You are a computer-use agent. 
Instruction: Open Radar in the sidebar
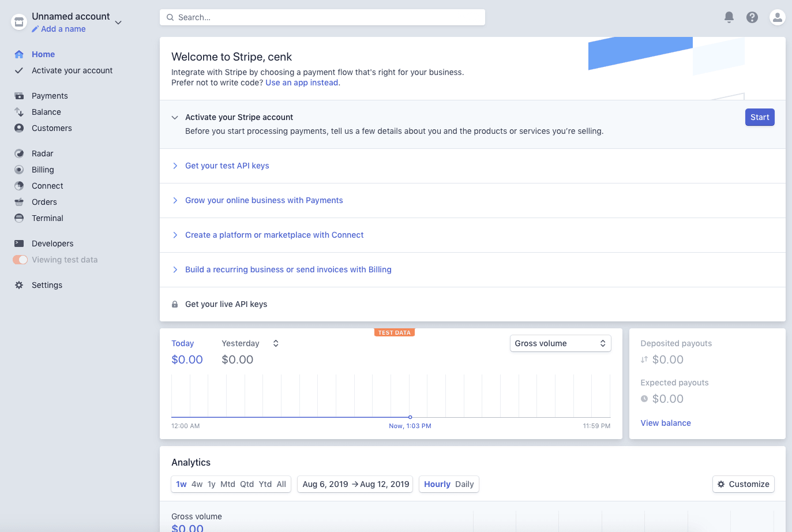42,153
